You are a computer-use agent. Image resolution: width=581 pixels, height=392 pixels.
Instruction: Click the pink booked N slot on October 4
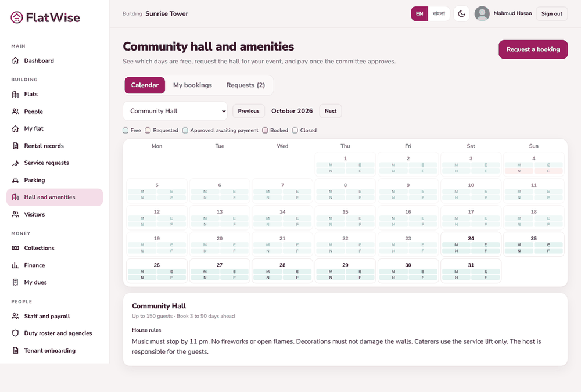point(519,171)
